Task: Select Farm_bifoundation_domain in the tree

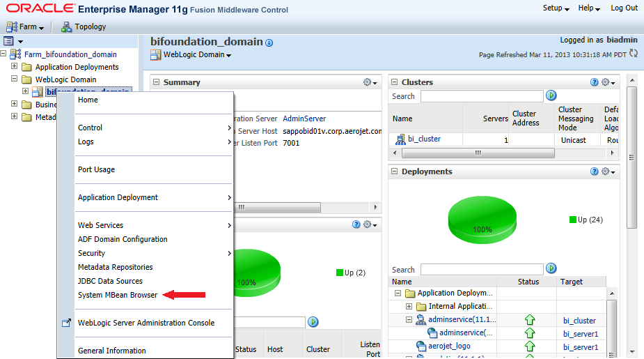Action: pyautogui.click(x=70, y=54)
